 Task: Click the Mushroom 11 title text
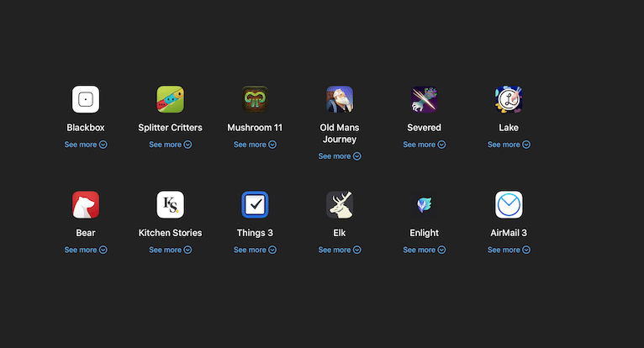255,128
